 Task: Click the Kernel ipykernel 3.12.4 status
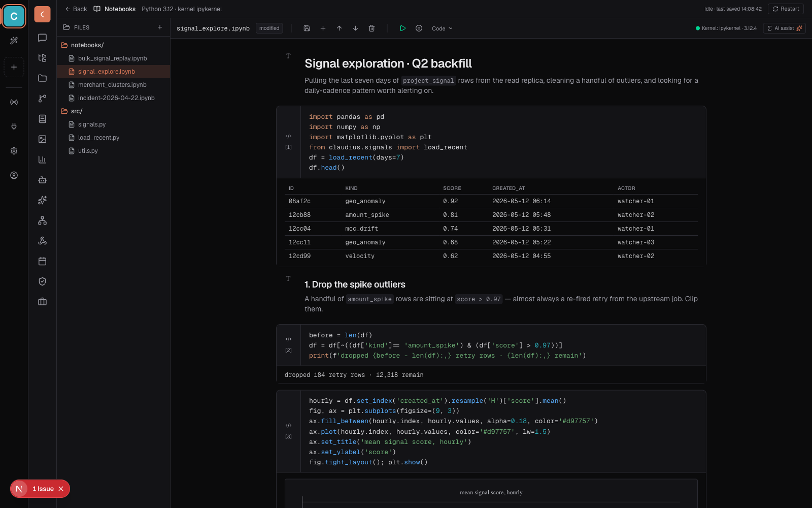click(726, 28)
